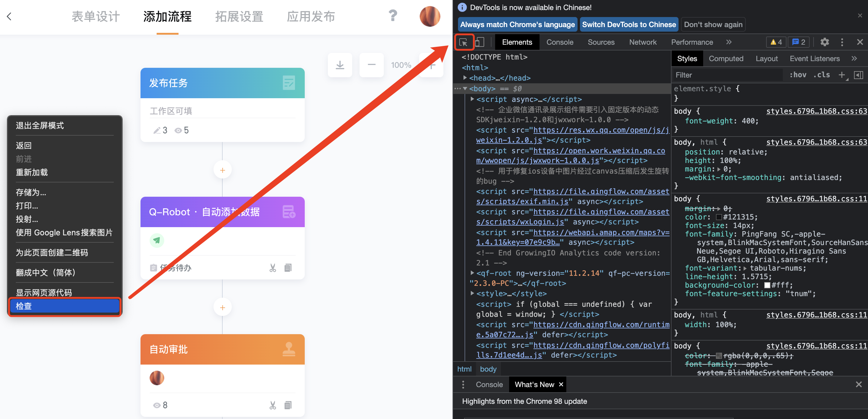Expand the style element node

[x=472, y=293]
